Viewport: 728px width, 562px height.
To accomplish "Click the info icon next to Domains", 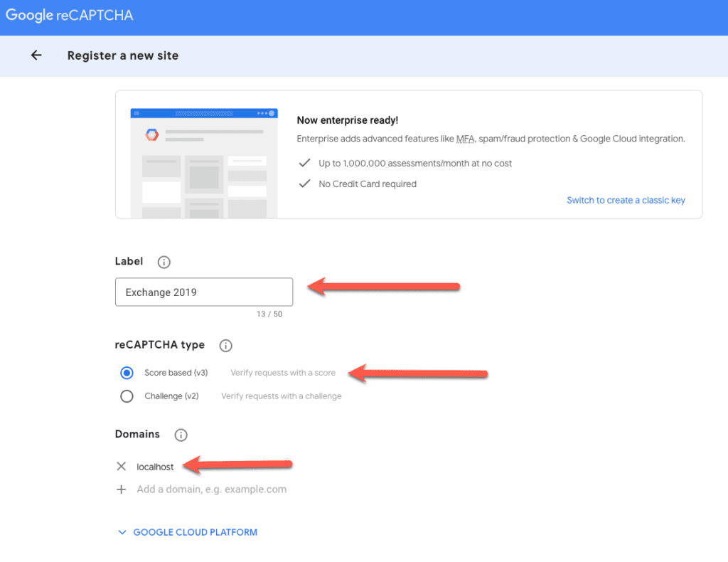I will coord(179,434).
